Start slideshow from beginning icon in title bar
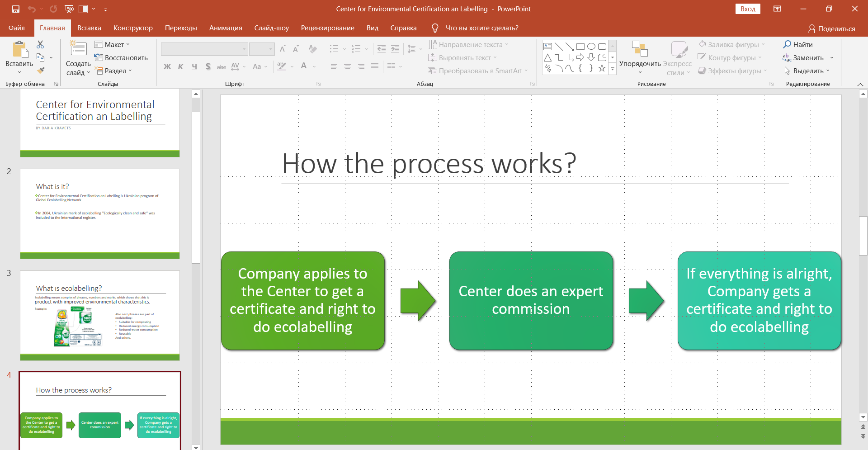The width and height of the screenshot is (868, 450). tap(69, 9)
